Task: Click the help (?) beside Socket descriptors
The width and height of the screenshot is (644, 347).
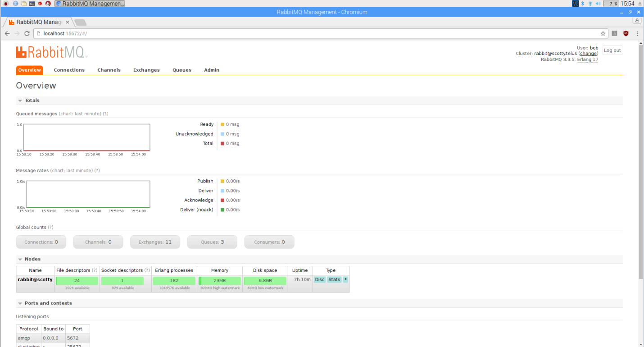Action: tap(147, 270)
